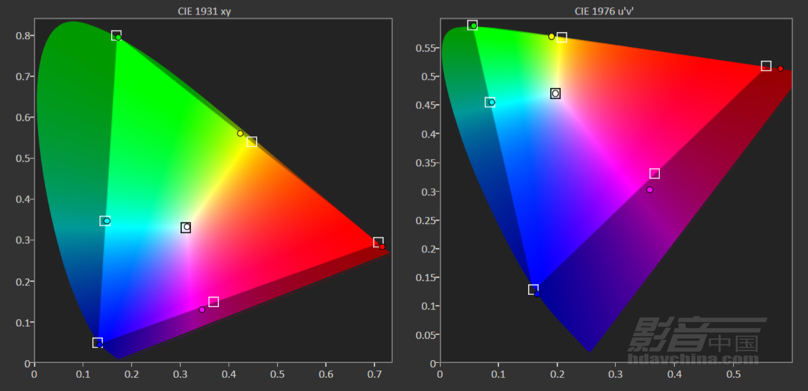
Task: Select red measured dot in CIE 1976 chart
Action: [781, 69]
